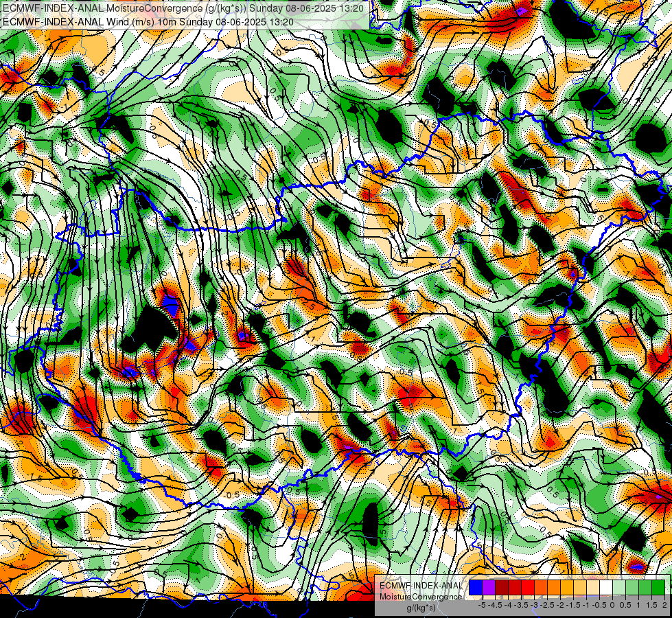Click legend swatch between 0 and 0.5
672x618 pixels.
pos(619,587)
